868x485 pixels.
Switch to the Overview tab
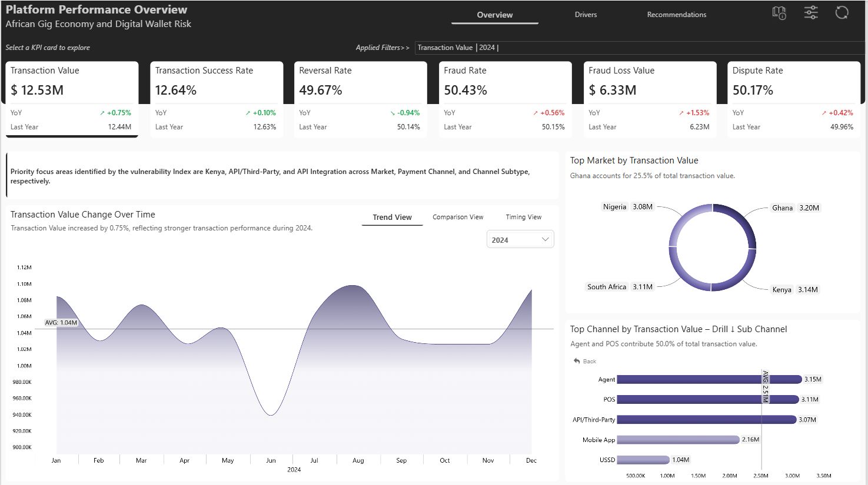(495, 15)
